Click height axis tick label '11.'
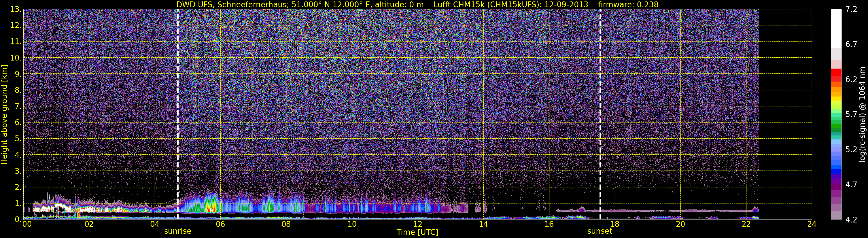The image size is (868, 238). click(x=16, y=42)
